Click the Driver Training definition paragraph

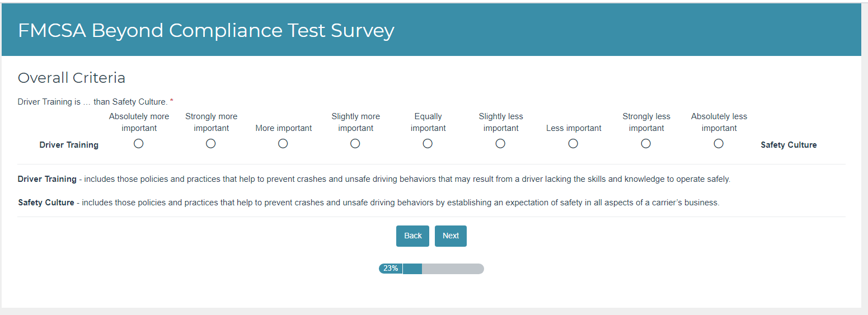pyautogui.click(x=374, y=180)
